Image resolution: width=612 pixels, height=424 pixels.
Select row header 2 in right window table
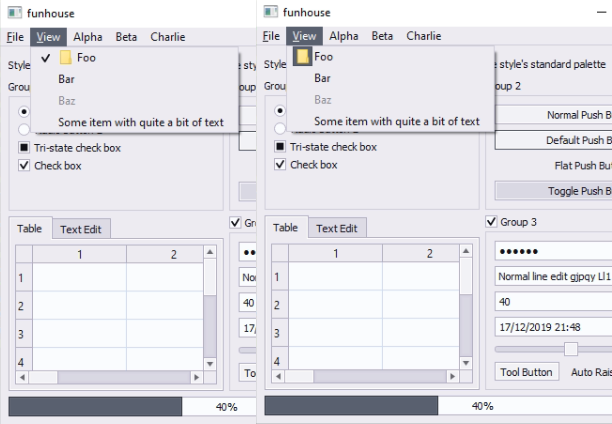[x=280, y=305]
